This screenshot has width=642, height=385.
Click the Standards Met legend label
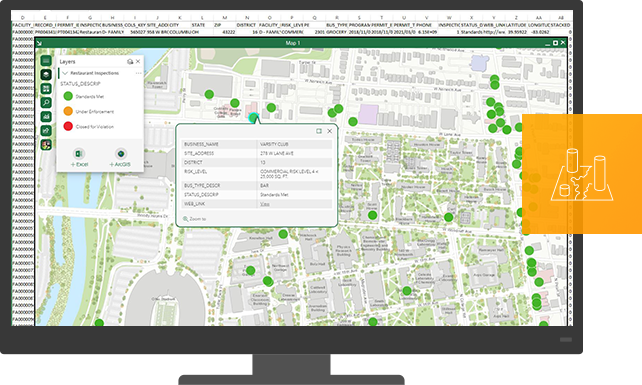90,97
